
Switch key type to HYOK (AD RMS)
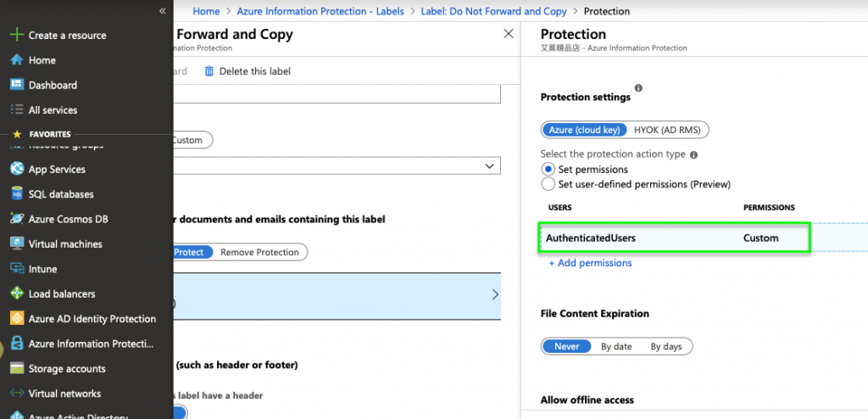coord(670,130)
